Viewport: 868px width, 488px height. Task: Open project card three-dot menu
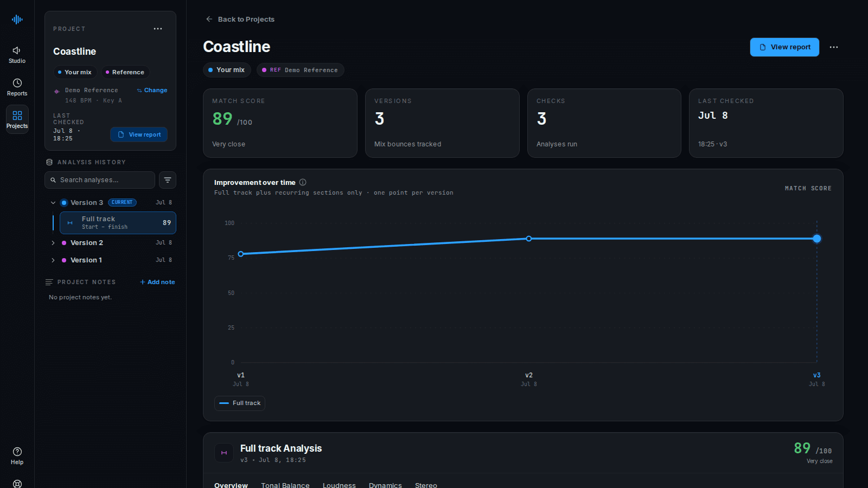(158, 29)
